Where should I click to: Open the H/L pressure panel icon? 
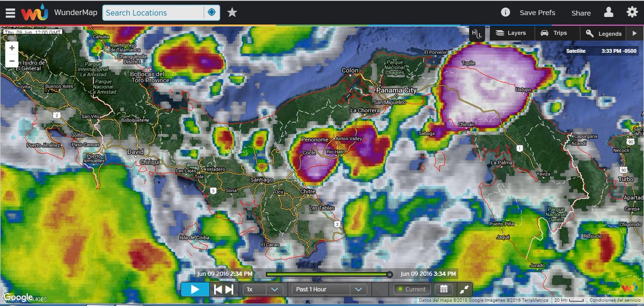(x=477, y=33)
